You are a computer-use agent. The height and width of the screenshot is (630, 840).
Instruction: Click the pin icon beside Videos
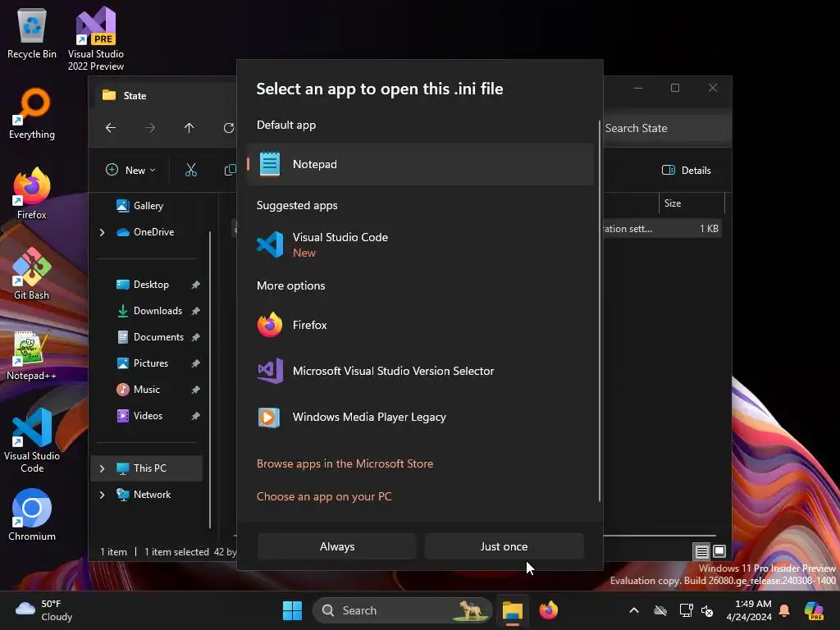pyautogui.click(x=195, y=416)
